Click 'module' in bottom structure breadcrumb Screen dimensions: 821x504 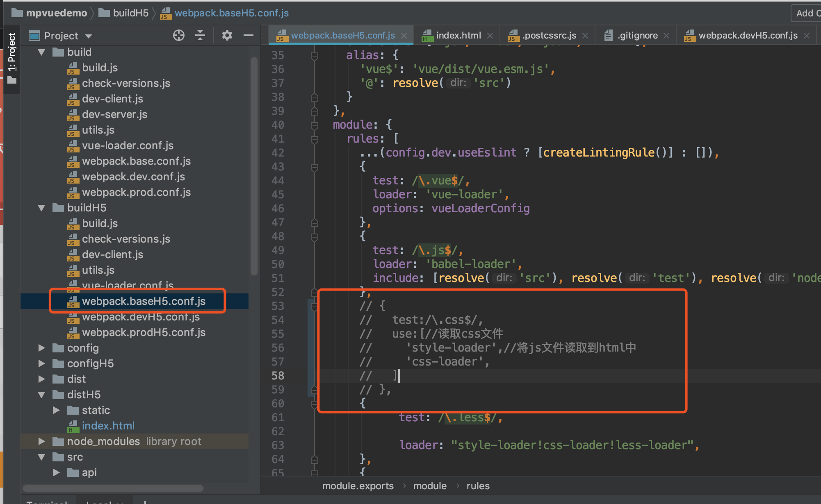(429, 486)
